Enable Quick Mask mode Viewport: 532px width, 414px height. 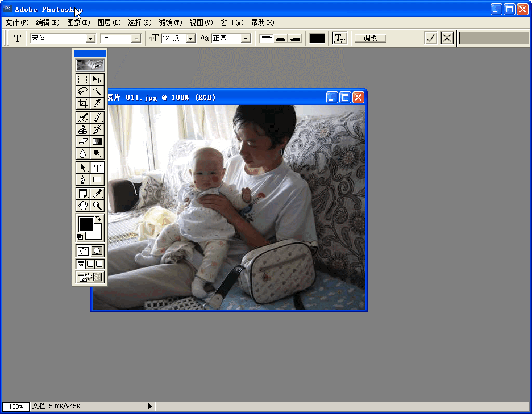tap(98, 250)
